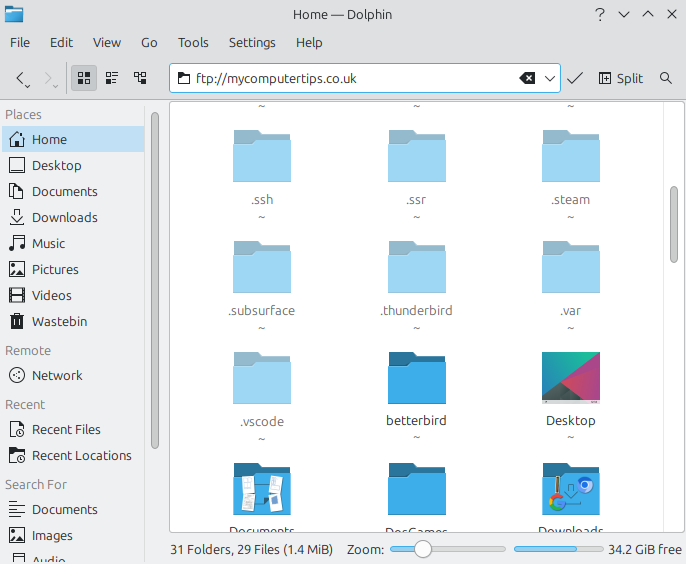Open Wastebin in Places panel
This screenshot has width=686, height=564.
pyautogui.click(x=59, y=321)
